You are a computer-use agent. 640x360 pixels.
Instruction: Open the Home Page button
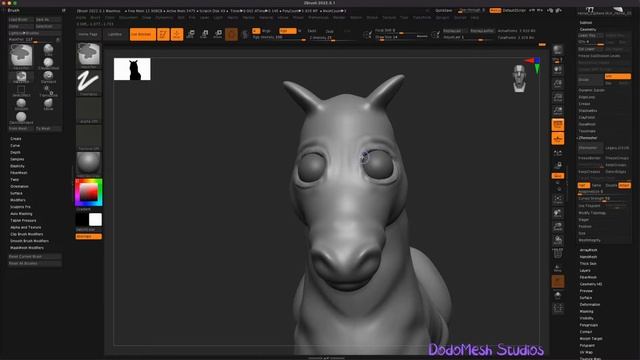pos(88,34)
